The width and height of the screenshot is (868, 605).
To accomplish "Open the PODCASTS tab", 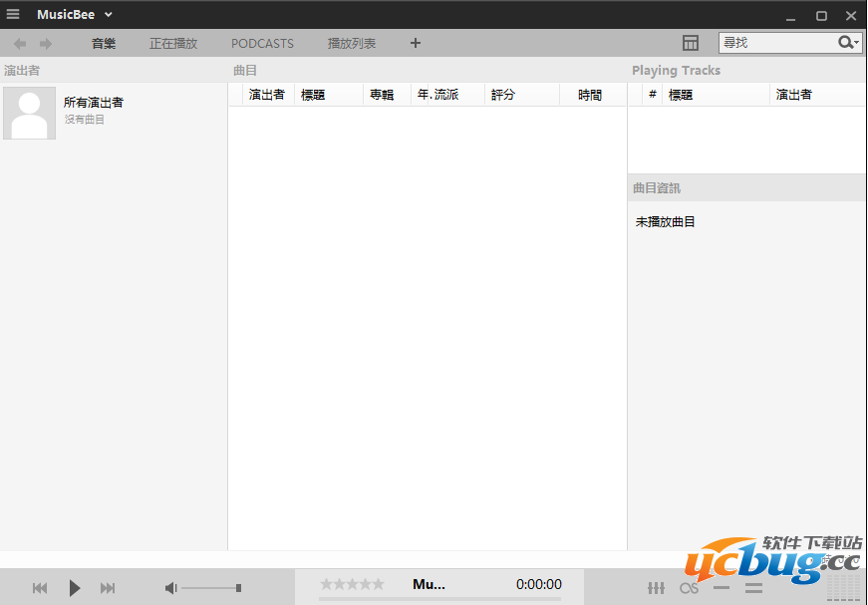I will click(262, 44).
